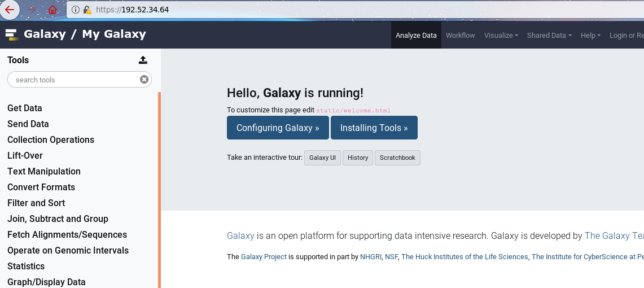644x288 pixels.
Task: Click the tool panel orange scrollbar
Action: (x=159, y=189)
